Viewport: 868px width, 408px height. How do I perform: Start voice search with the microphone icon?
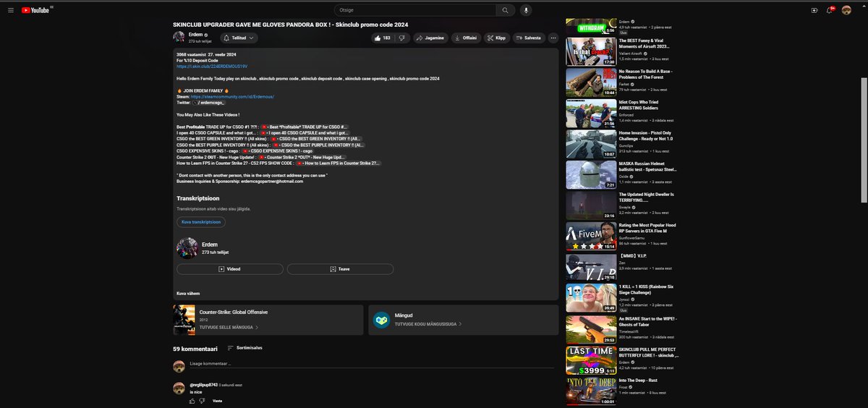pos(526,10)
